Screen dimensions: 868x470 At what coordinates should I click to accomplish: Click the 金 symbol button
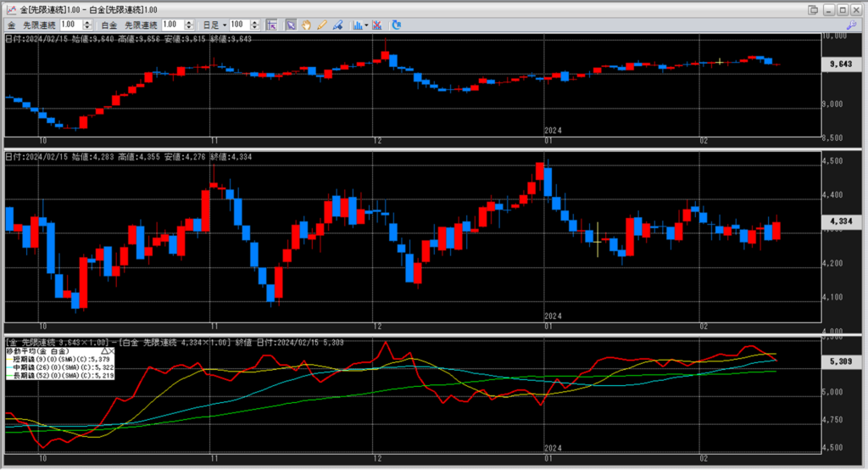pyautogui.click(x=11, y=25)
